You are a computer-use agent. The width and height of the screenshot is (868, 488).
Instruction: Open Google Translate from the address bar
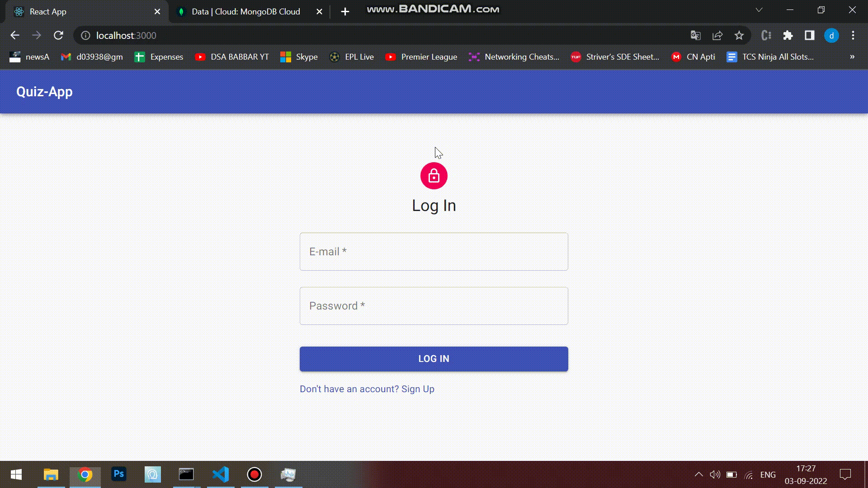(695, 35)
